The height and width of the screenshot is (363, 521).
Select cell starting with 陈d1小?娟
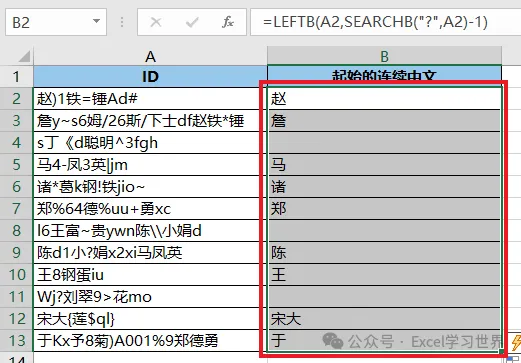pyautogui.click(x=150, y=253)
